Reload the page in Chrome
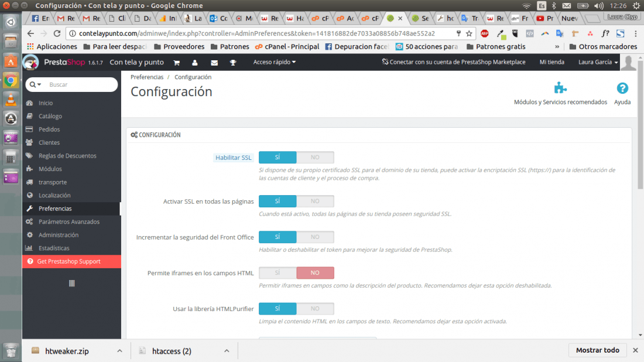The height and width of the screenshot is (362, 644). click(x=57, y=33)
